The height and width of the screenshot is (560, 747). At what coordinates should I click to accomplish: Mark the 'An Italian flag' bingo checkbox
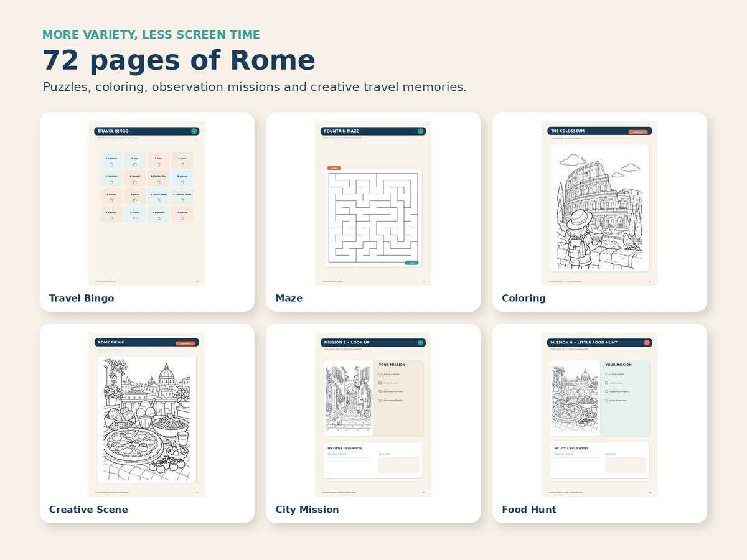click(x=159, y=182)
